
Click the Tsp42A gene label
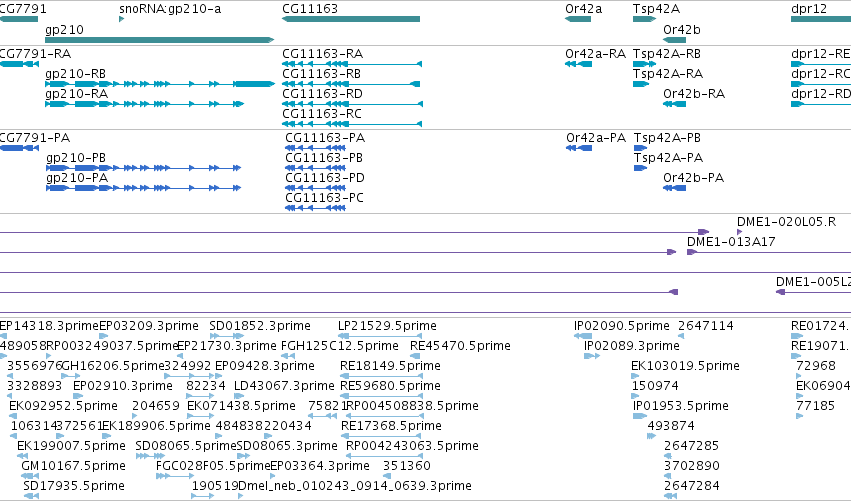[656, 9]
